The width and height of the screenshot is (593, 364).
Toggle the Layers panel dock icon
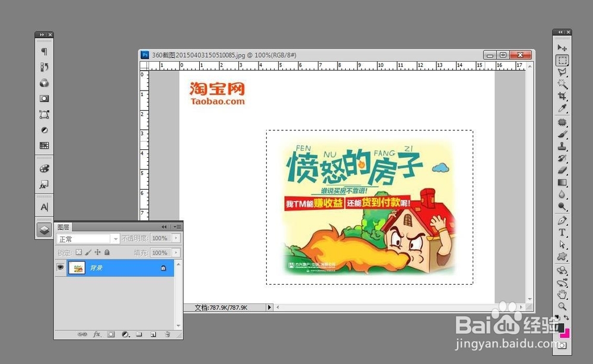pos(44,229)
